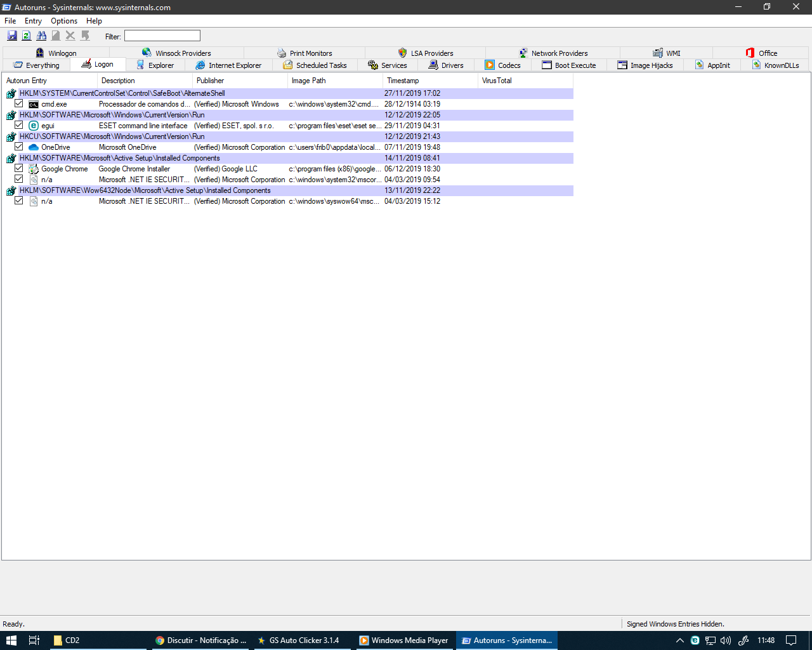Screen dimensions: 812x650
Task: Open the Help menu
Action: coord(94,21)
